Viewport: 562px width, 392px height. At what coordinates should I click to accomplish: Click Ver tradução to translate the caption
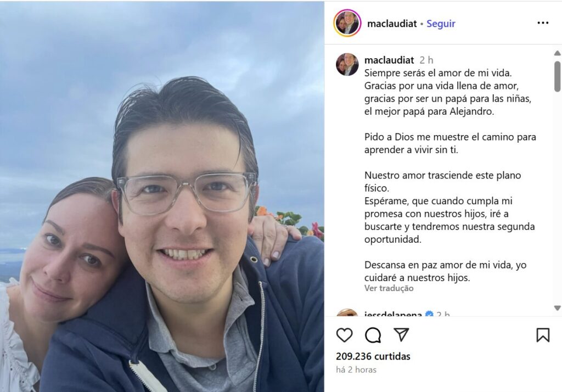click(389, 288)
